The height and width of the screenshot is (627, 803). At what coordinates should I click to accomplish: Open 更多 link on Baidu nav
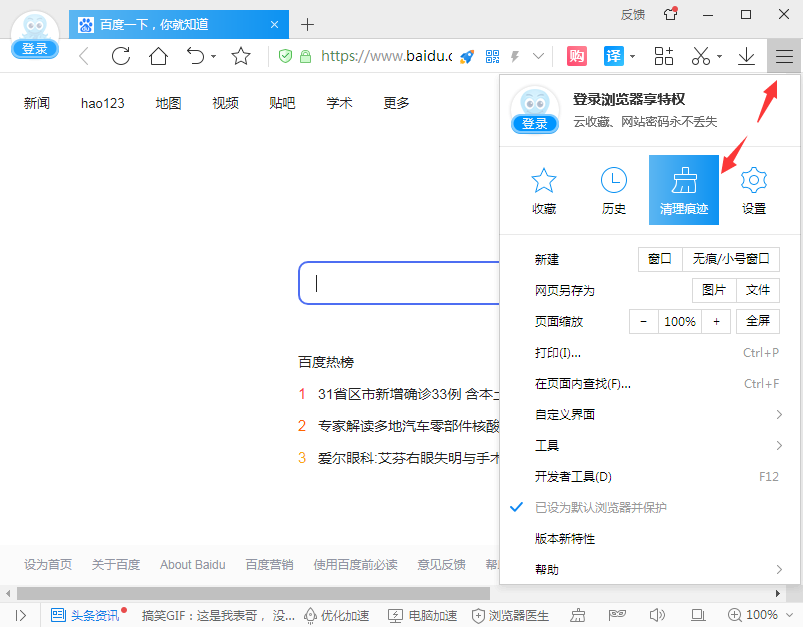pos(396,103)
